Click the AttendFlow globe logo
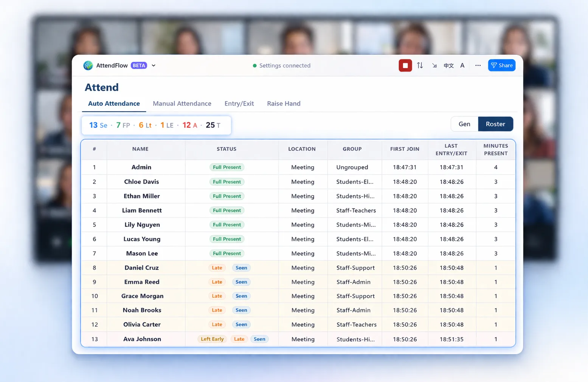 click(x=88, y=65)
